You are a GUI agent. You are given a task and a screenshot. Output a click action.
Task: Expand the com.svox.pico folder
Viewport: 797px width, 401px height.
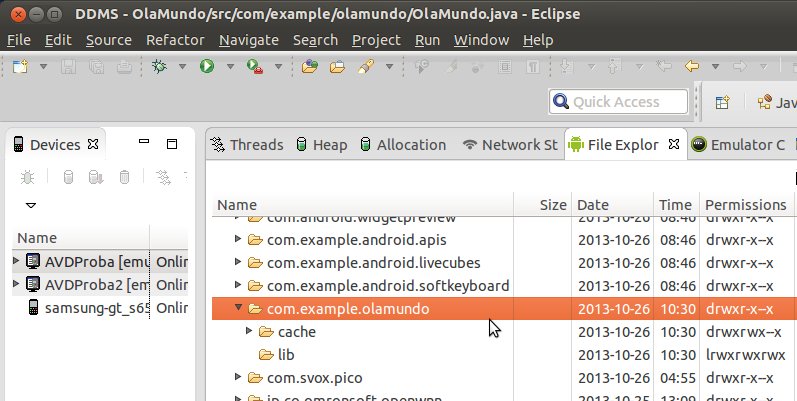point(237,377)
